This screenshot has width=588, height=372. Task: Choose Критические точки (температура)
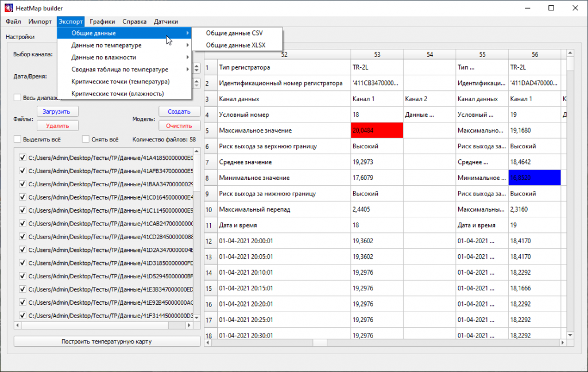(124, 82)
